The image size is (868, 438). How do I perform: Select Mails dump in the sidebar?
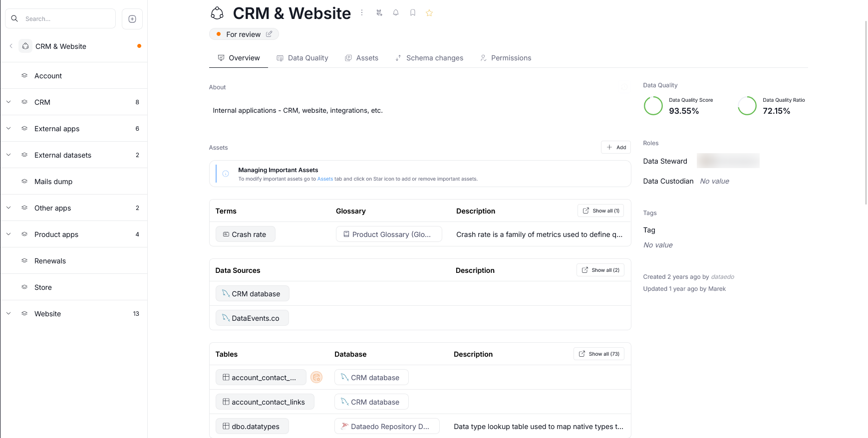click(53, 182)
